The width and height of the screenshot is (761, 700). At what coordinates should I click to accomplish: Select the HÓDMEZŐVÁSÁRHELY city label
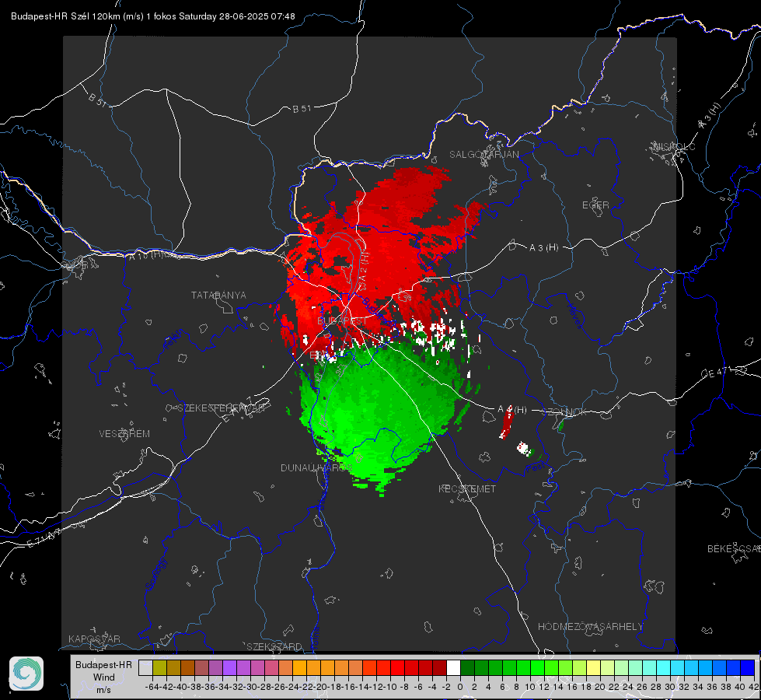tap(590, 627)
